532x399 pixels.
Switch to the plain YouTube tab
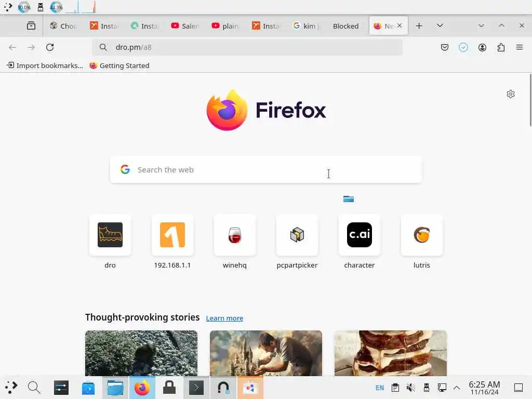[225, 26]
